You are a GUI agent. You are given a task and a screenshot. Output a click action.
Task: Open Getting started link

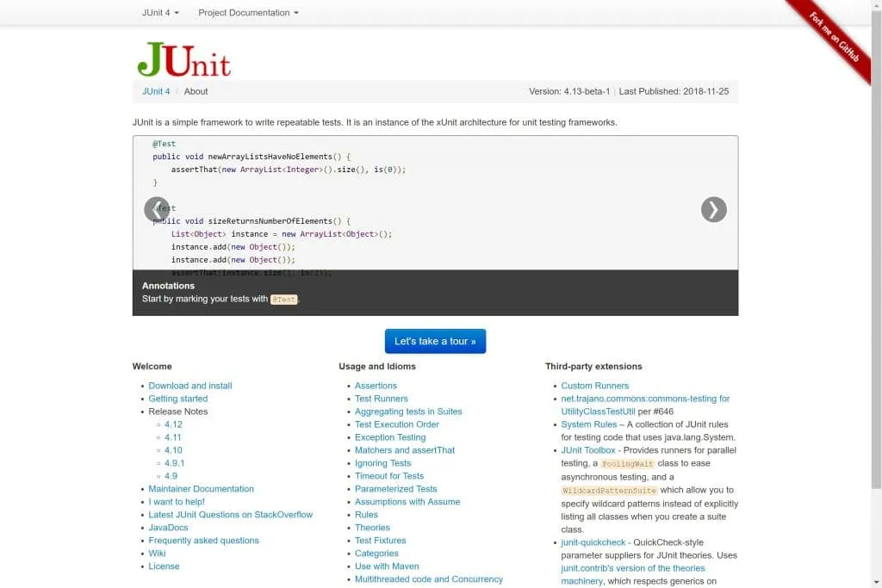(177, 399)
